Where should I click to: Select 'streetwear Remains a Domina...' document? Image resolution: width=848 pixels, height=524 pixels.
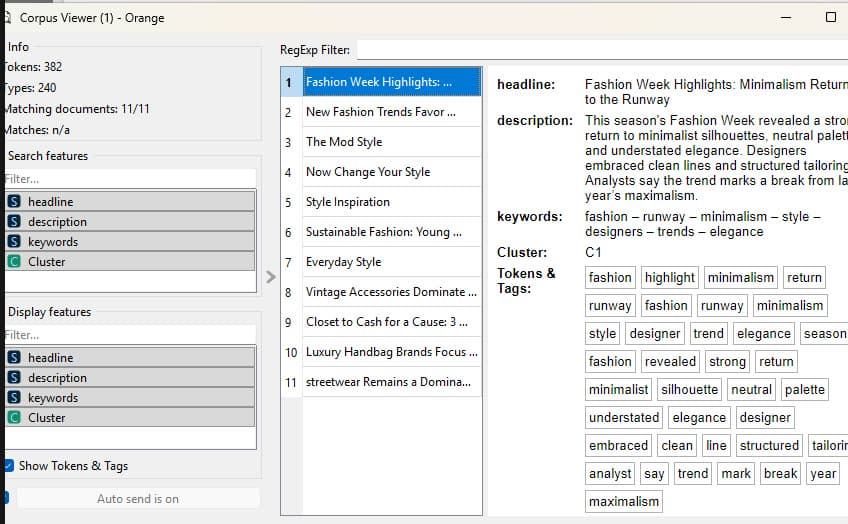coord(391,382)
